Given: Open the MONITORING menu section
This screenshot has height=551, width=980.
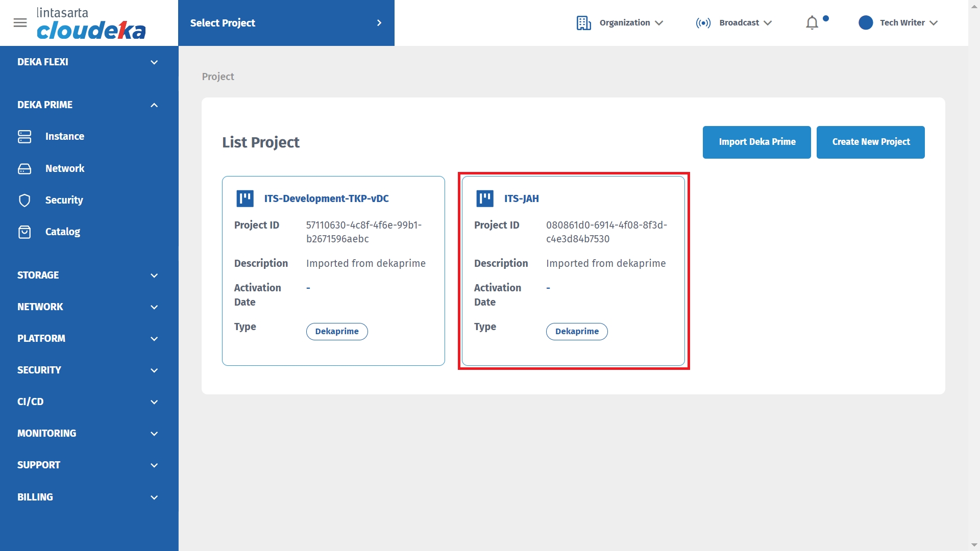Looking at the screenshot, I should point(154,434).
